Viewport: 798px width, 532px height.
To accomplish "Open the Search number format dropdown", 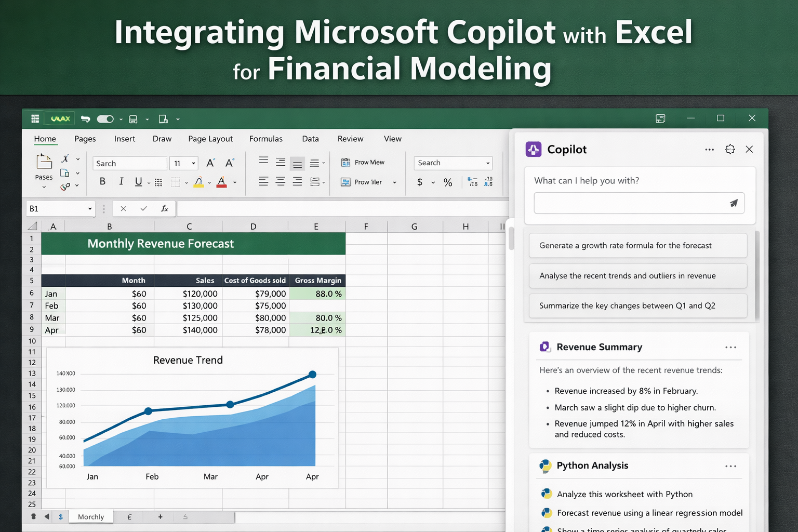I will [x=487, y=163].
